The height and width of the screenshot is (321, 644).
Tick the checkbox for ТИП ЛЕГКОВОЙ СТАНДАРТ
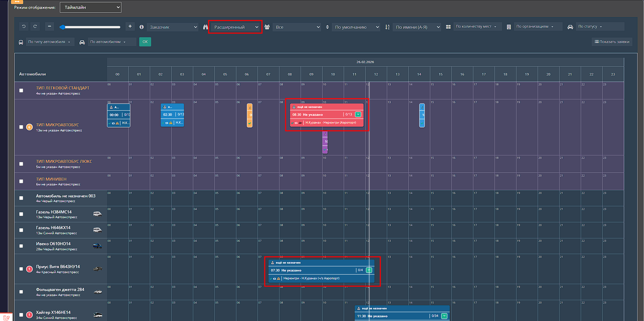coord(21,90)
